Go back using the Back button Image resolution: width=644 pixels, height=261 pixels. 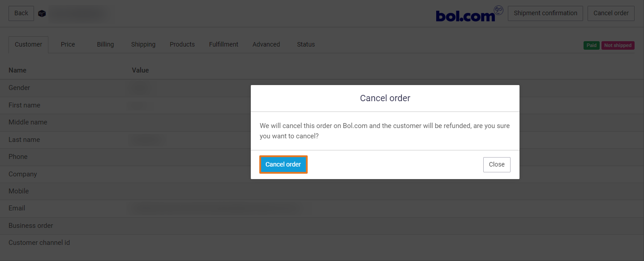coord(21,13)
